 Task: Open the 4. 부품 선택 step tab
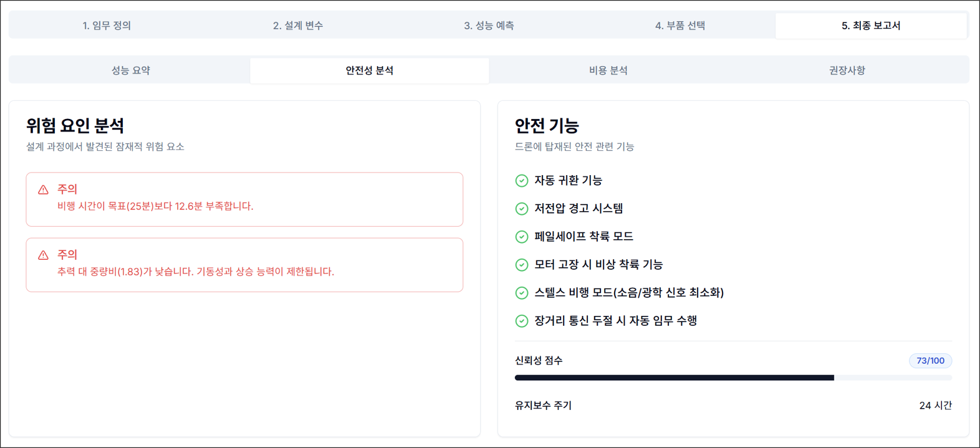coord(680,26)
